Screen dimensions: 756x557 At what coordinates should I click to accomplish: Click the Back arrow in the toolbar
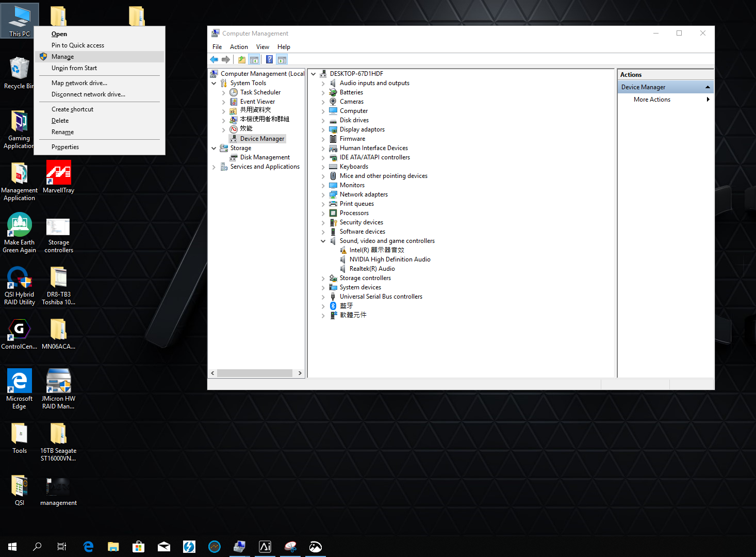click(214, 60)
